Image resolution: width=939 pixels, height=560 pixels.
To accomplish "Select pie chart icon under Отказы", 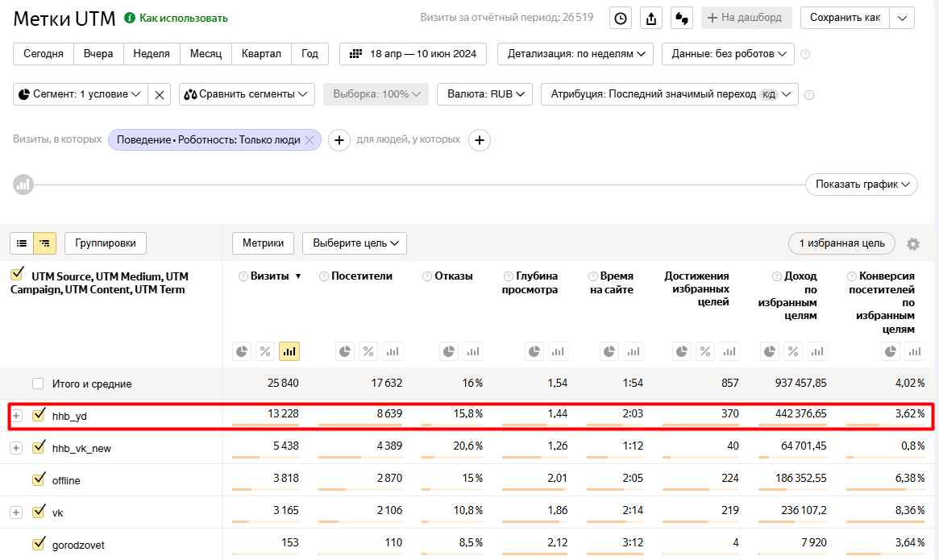I will tap(449, 351).
